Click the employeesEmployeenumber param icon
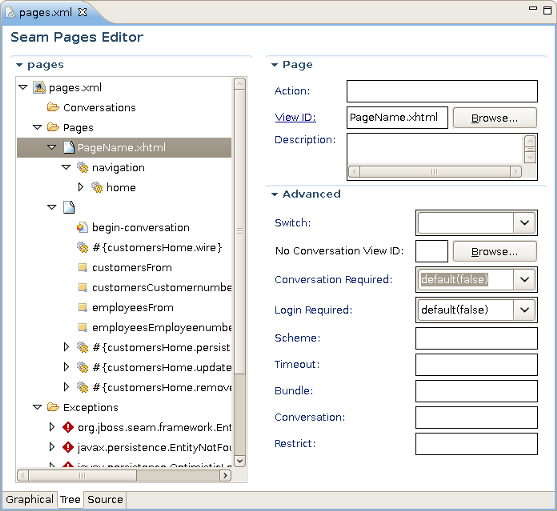The image size is (557, 511). (82, 327)
